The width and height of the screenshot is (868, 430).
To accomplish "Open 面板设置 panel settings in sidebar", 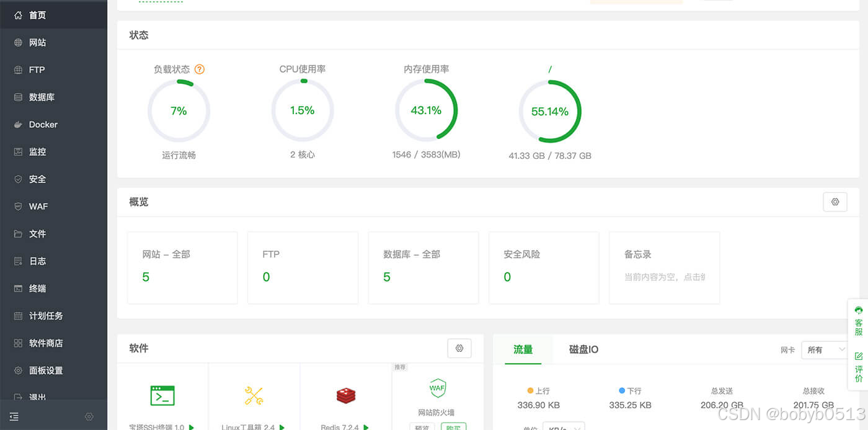I will [53, 370].
